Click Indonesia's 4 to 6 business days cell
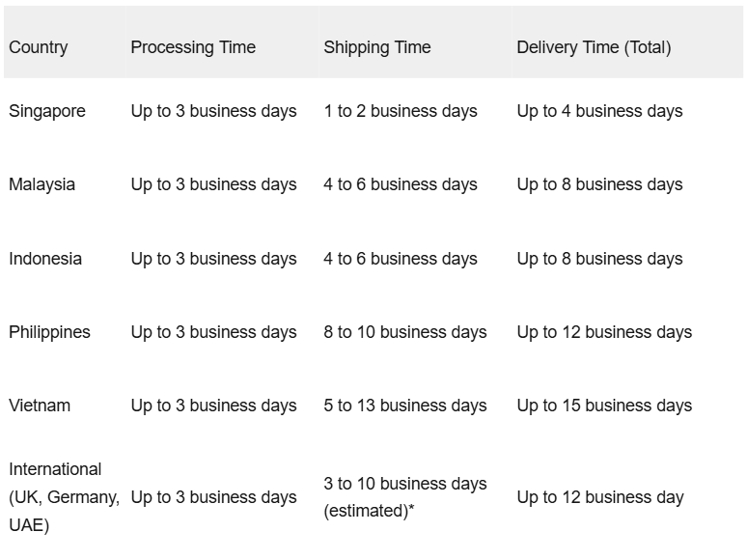This screenshot has height=560, width=747. point(401,259)
